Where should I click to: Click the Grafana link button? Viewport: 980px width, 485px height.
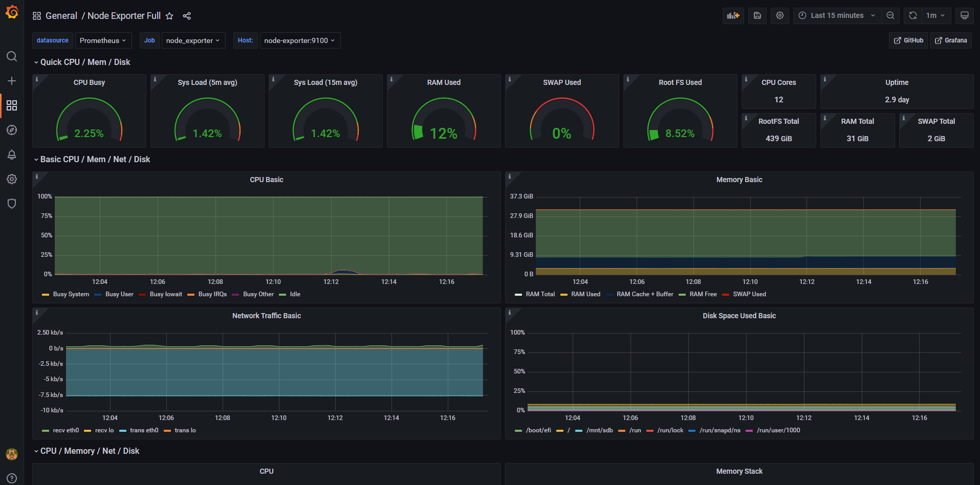coord(951,40)
